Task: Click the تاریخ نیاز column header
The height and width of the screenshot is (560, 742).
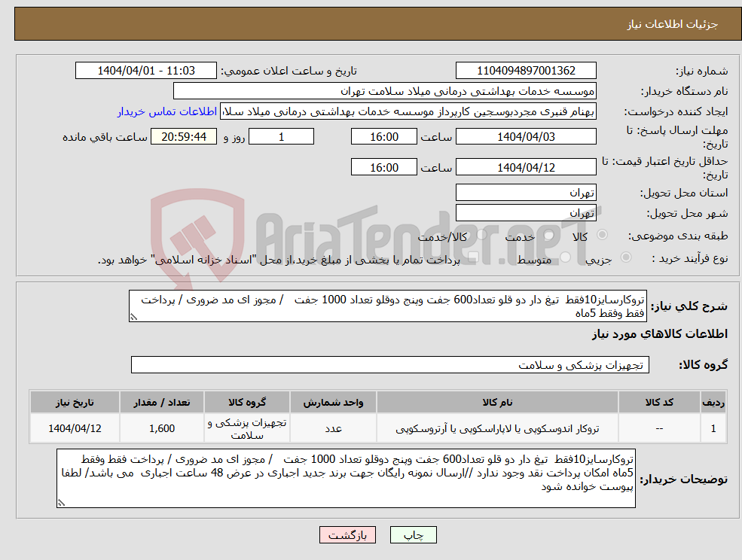Action: 75,402
